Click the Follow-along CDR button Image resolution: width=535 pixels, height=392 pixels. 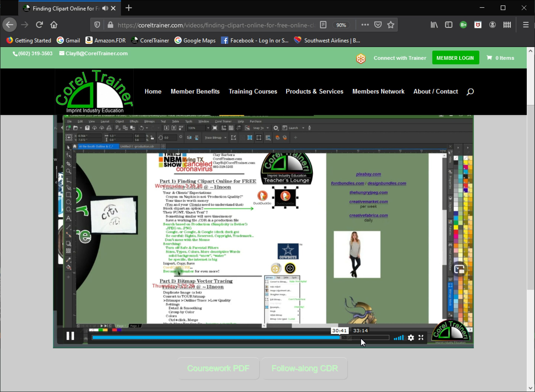(x=304, y=368)
